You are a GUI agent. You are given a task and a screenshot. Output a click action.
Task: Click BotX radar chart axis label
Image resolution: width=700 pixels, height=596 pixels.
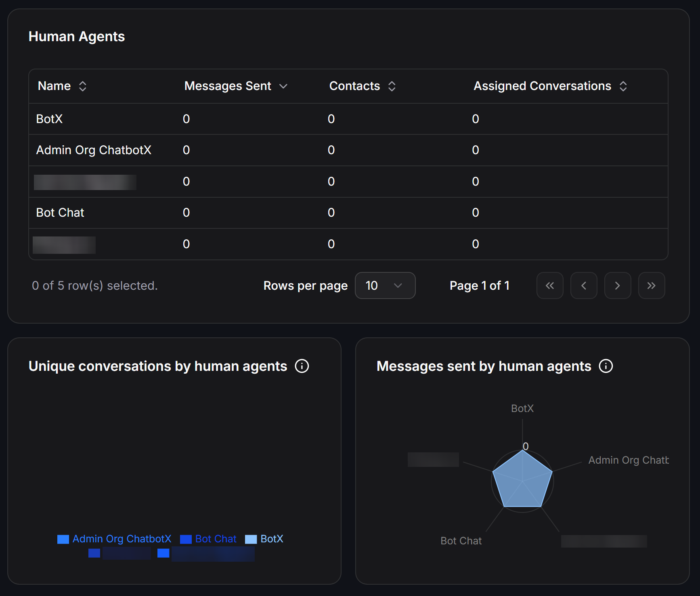pyautogui.click(x=522, y=408)
